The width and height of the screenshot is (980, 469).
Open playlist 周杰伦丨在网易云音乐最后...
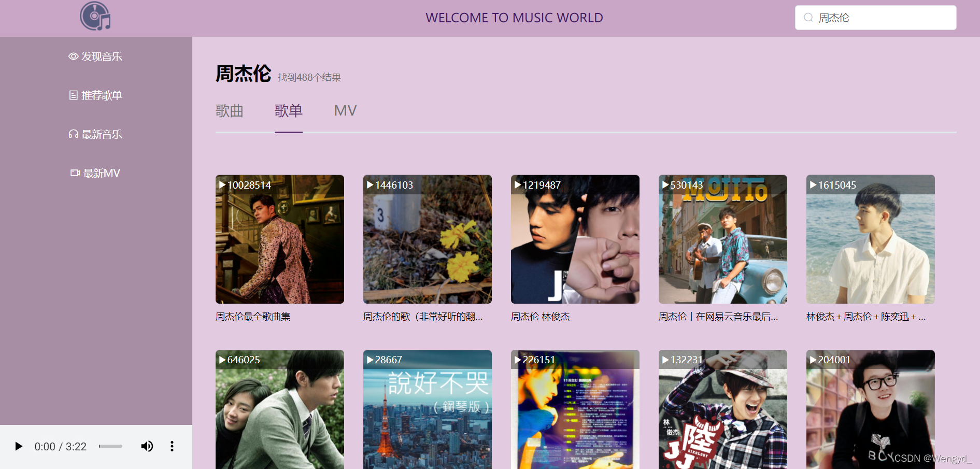tap(718, 317)
